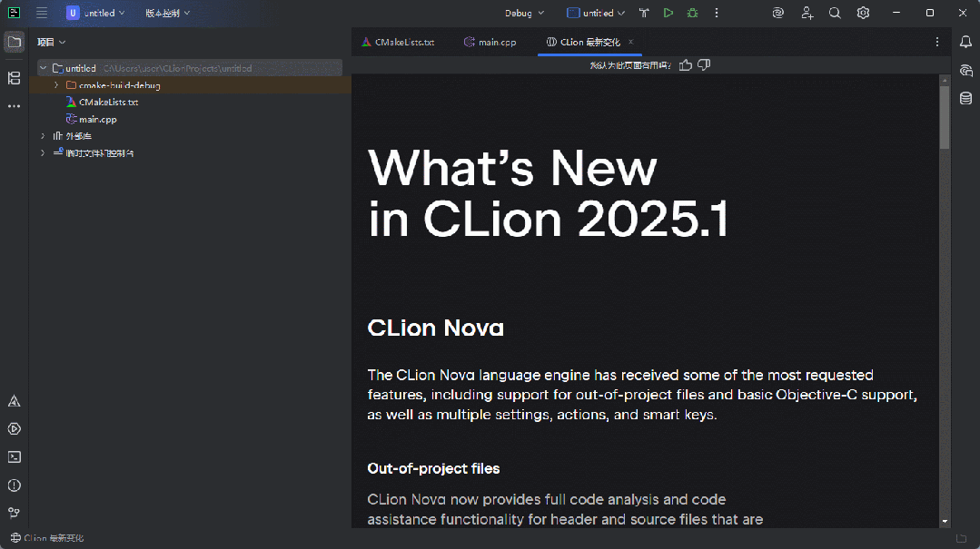Viewport: 980px width, 549px height.
Task: Give thumbs down feedback for the page
Action: [704, 65]
